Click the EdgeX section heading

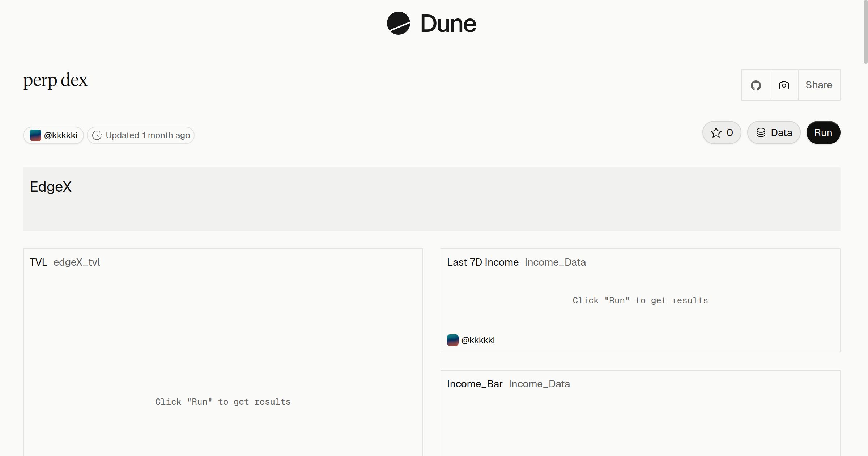tap(51, 187)
